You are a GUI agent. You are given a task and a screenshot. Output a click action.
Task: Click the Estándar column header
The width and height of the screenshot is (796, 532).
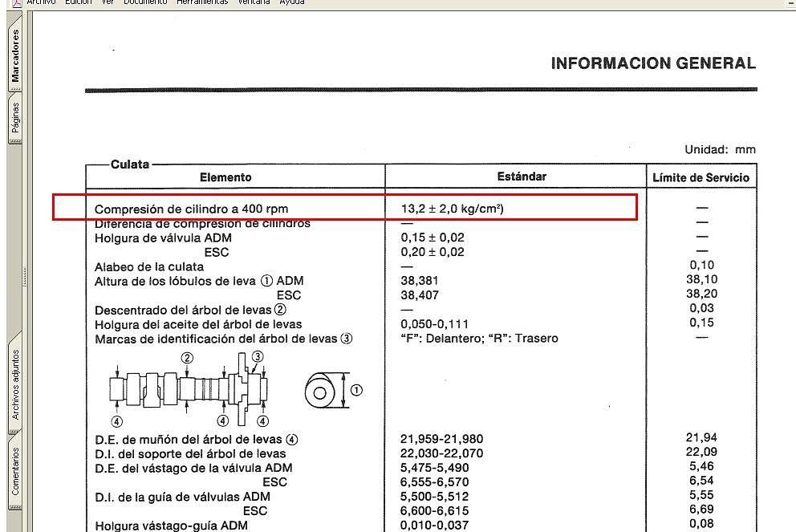pos(522,177)
